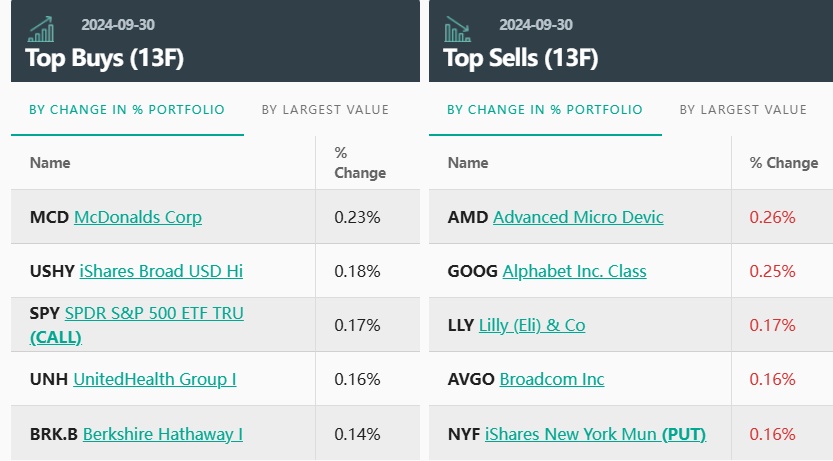Open the McDonalds Corp link

click(x=138, y=217)
